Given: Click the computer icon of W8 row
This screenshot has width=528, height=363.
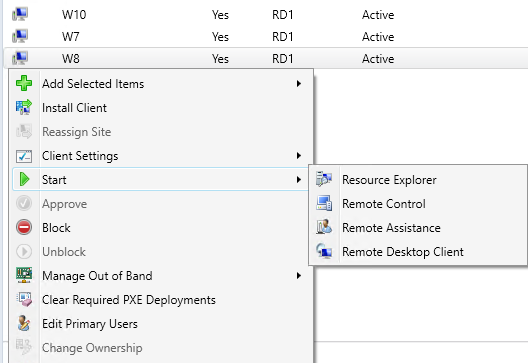Looking at the screenshot, I should click(20, 58).
